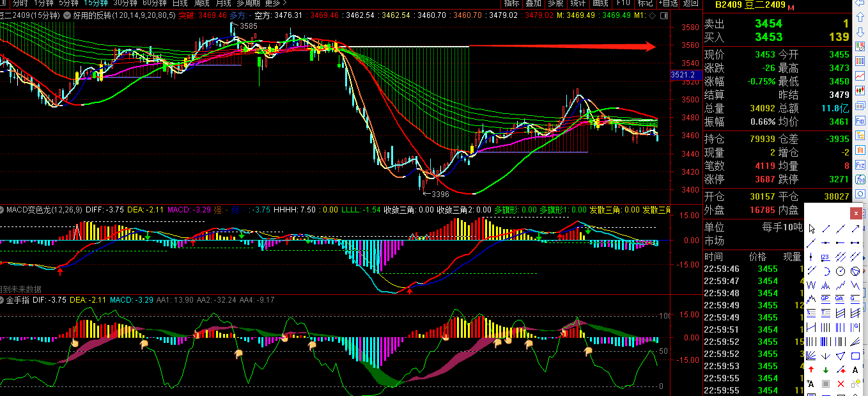Screen dimensions: 868x396
Task: Pick the W-wave pattern drawing tool
Action: coord(812,285)
